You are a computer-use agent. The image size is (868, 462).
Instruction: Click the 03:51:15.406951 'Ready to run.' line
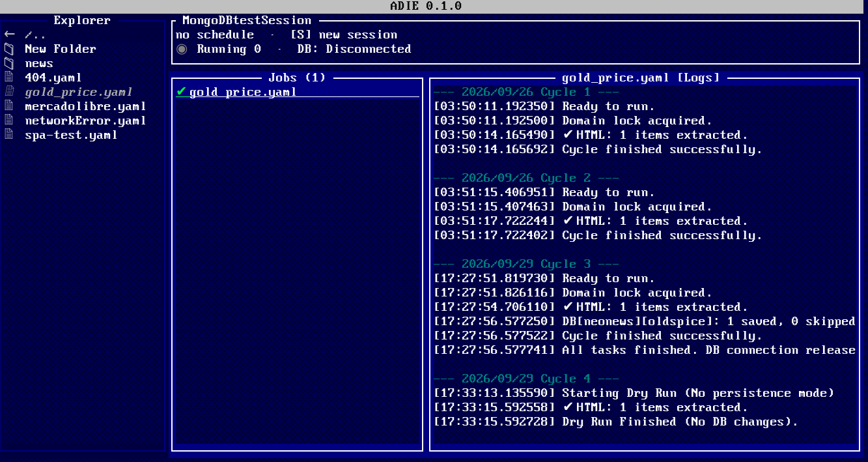[x=544, y=192]
